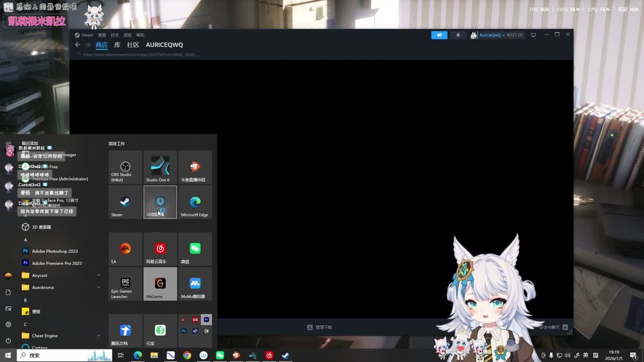Open the 微信 (WeChat) tile
This screenshot has height=362, width=644.
pyautogui.click(x=195, y=249)
